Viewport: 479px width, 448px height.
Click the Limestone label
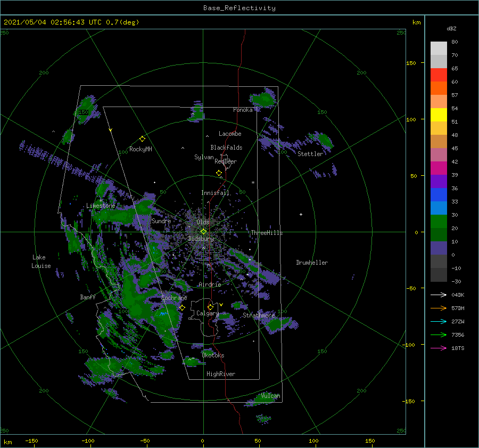[101, 206]
